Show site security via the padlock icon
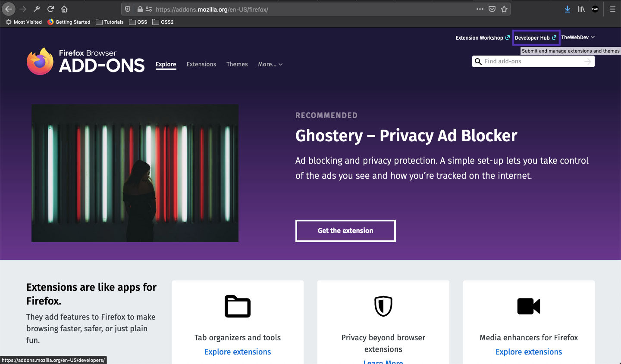 tap(140, 9)
